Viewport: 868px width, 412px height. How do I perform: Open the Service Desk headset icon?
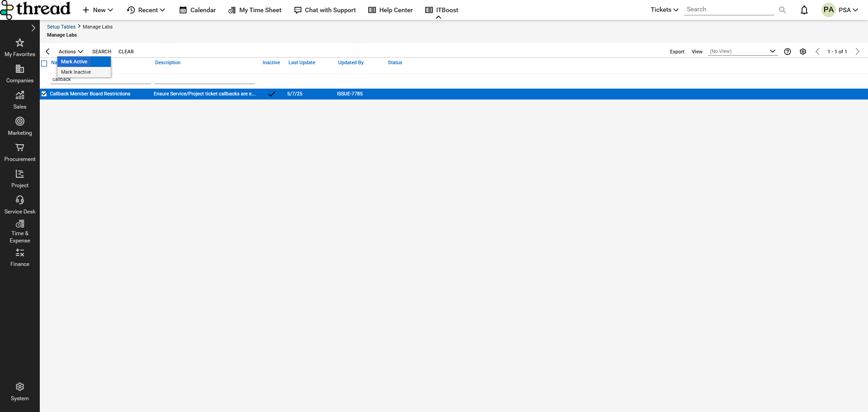pos(20,200)
